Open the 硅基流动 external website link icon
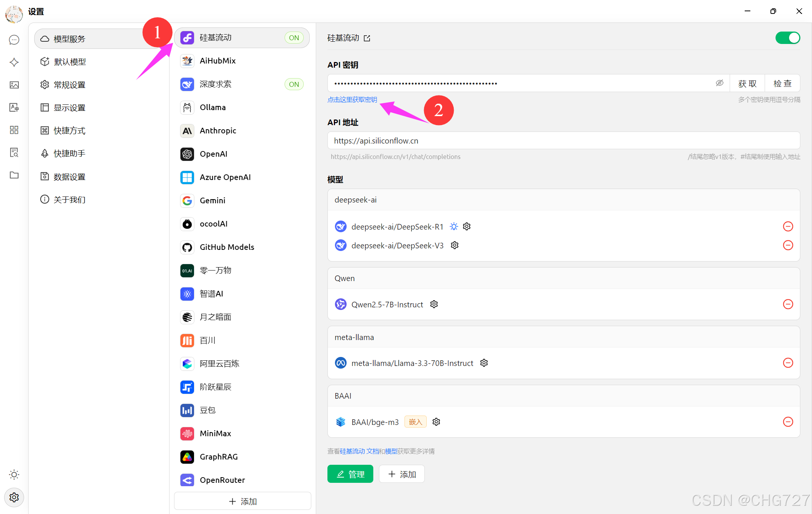Screen dimensions: 812x514 (x=367, y=38)
